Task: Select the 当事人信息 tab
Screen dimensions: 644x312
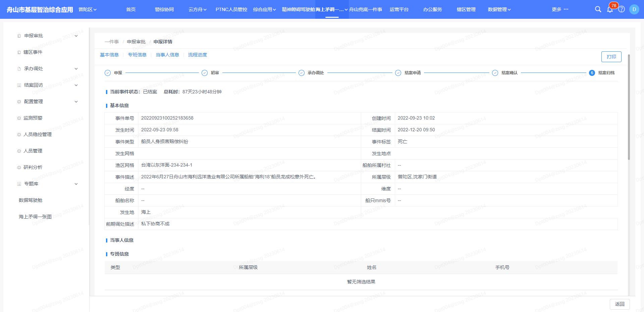Action: pos(167,55)
